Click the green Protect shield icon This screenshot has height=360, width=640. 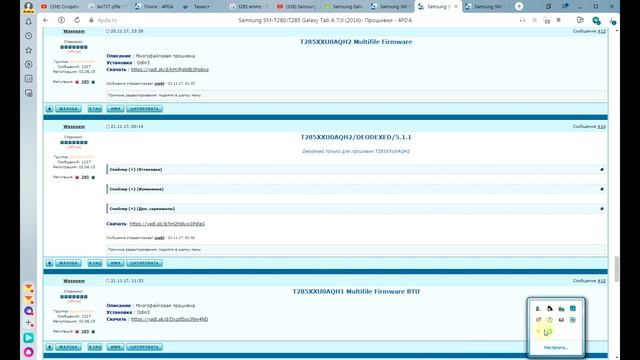(x=596, y=20)
